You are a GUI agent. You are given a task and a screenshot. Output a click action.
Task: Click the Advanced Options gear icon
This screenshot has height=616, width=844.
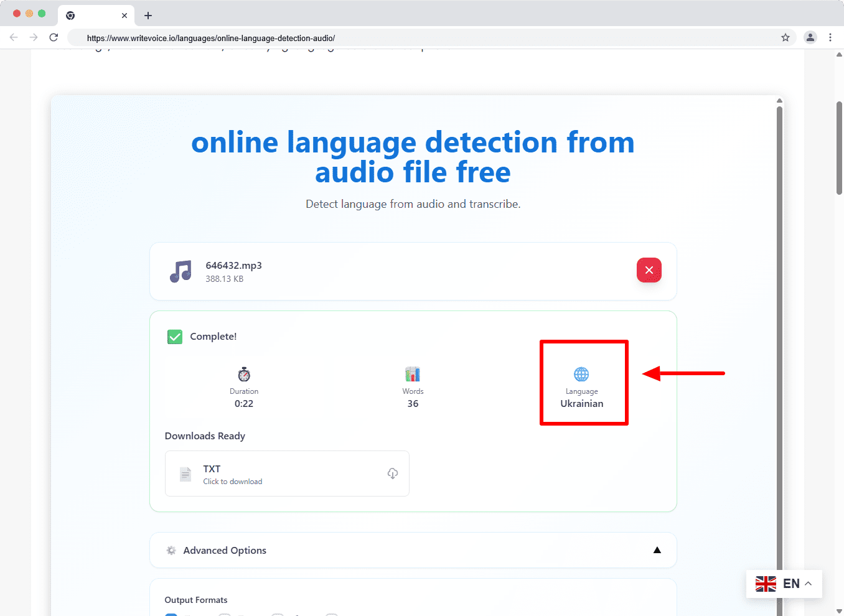[x=171, y=550]
